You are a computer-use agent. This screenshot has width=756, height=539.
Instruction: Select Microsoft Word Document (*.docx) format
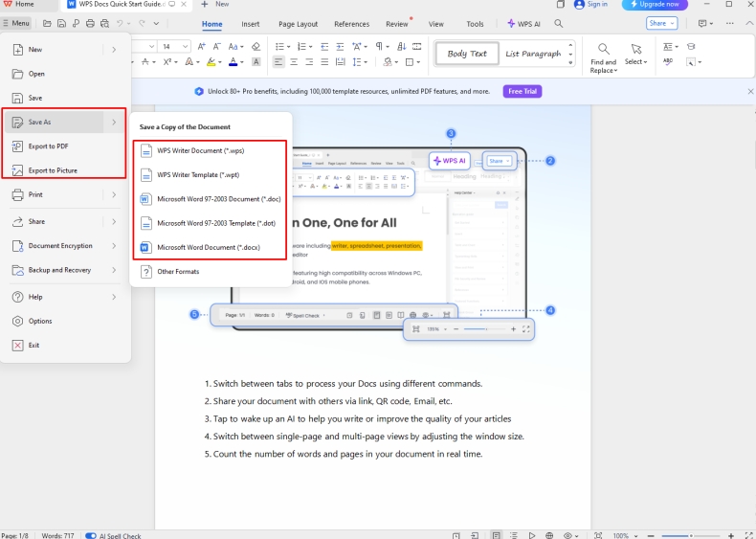(208, 247)
